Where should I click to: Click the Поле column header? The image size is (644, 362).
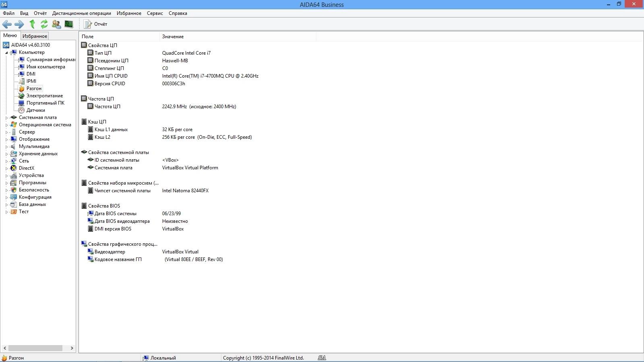pos(119,37)
